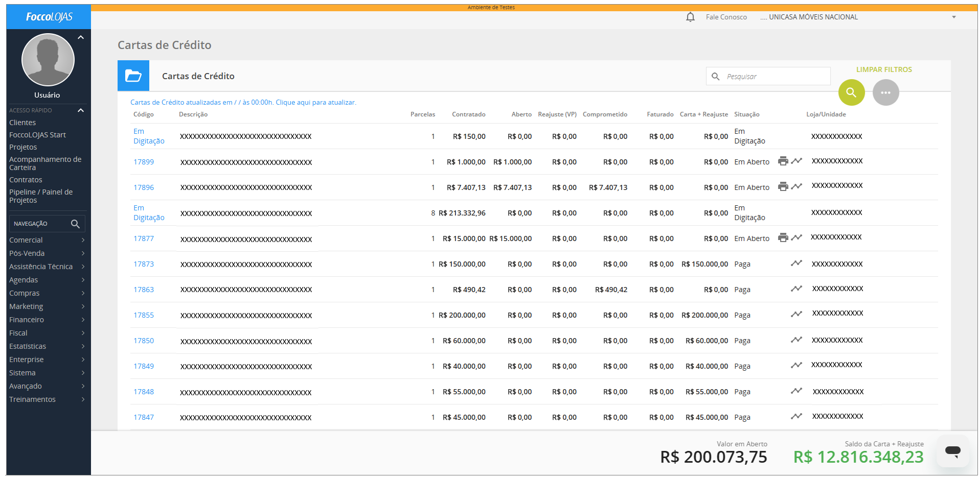
Task: Click LIMPAR FILTROS
Action: [884, 69]
